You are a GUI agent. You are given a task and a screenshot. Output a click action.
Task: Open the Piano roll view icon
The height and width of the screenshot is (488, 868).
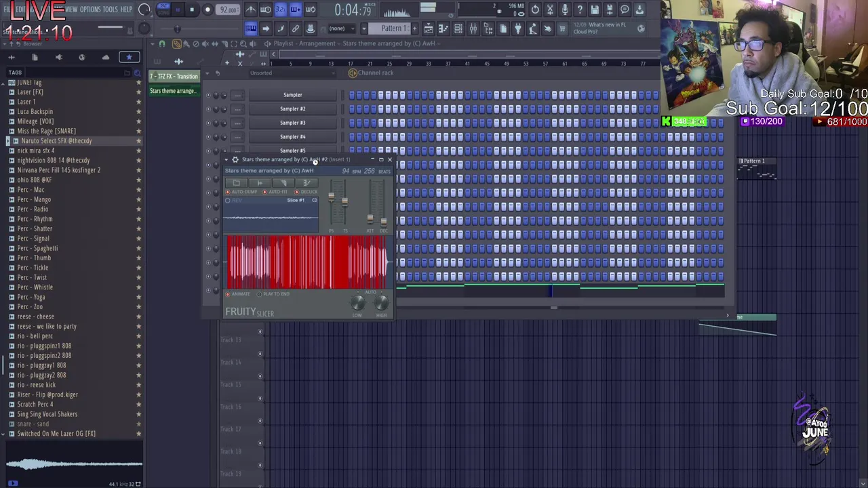pyautogui.click(x=443, y=28)
